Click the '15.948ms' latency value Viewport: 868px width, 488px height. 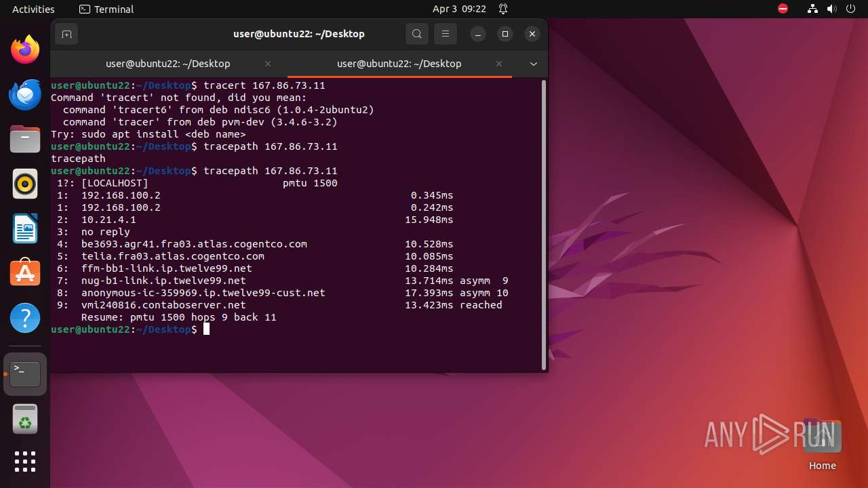[429, 220]
